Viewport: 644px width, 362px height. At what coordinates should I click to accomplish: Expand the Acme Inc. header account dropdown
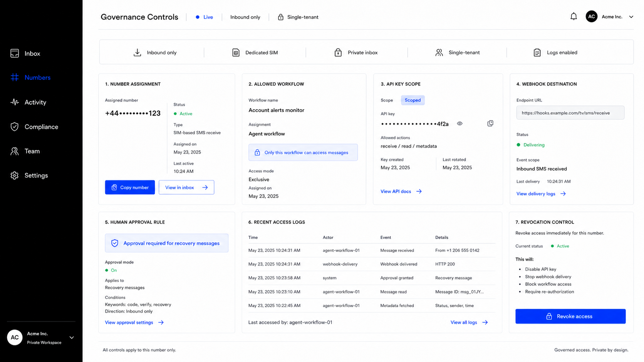coord(631,17)
